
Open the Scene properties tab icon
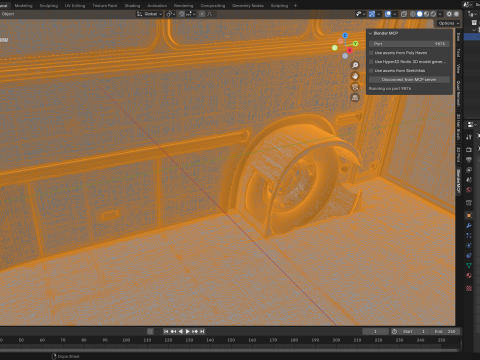[469, 180]
